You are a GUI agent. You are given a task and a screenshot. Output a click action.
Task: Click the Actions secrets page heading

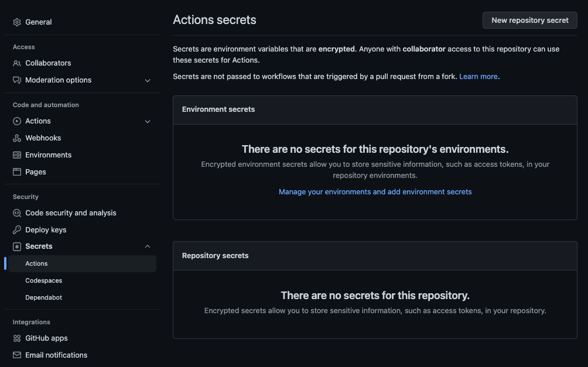pyautogui.click(x=214, y=20)
